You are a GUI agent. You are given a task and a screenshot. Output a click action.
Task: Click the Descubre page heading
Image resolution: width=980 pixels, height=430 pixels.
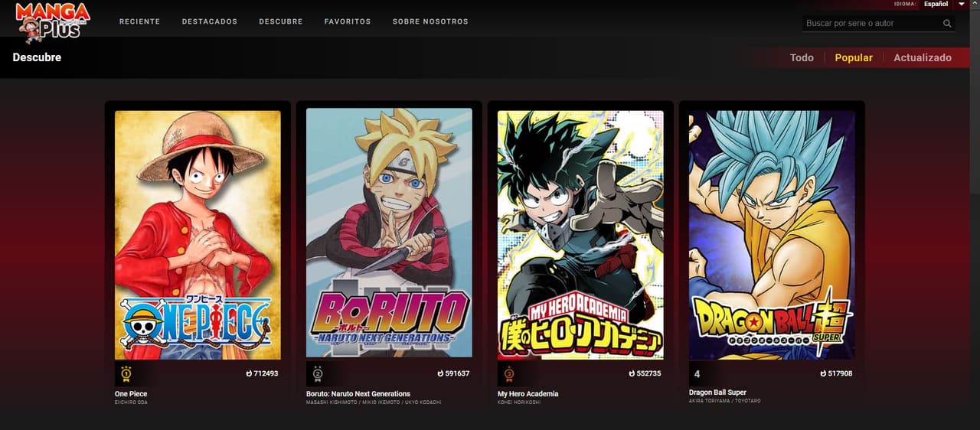coord(37,57)
